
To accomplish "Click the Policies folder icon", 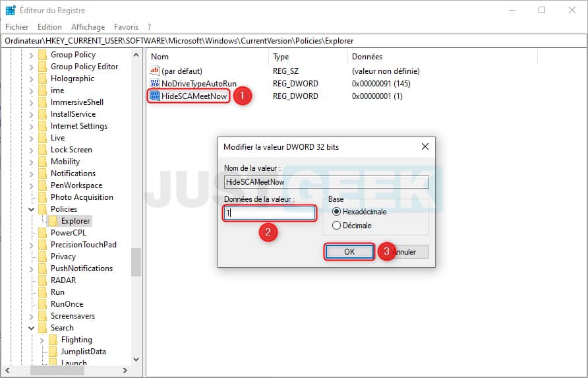I will (43, 209).
